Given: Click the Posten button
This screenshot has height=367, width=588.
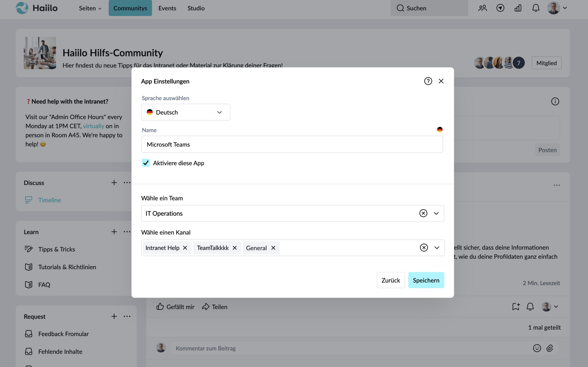Looking at the screenshot, I should [547, 150].
